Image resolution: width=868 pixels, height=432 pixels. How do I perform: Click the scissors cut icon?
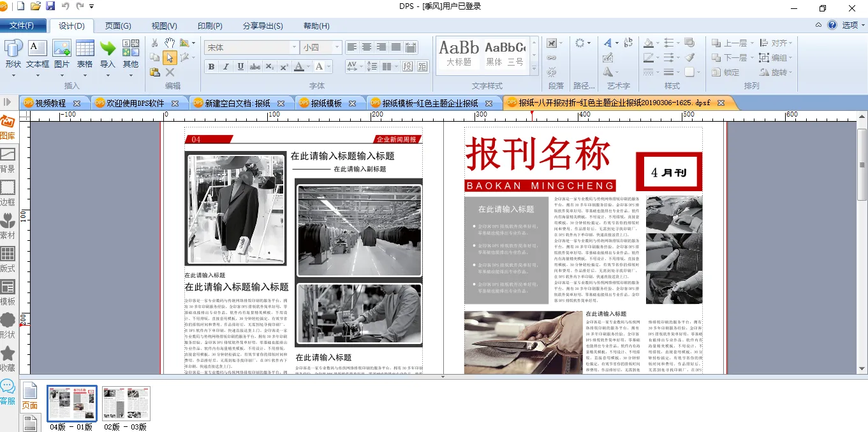coord(154,43)
